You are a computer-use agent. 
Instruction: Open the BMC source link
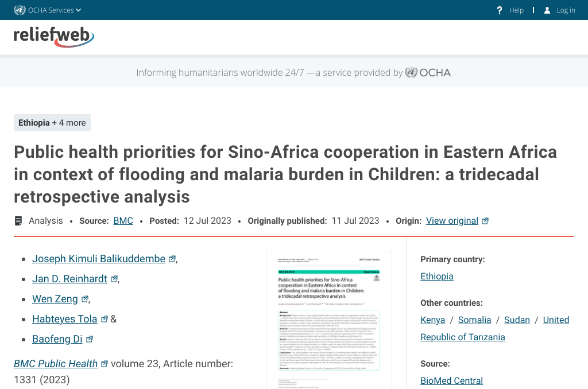pos(123,221)
